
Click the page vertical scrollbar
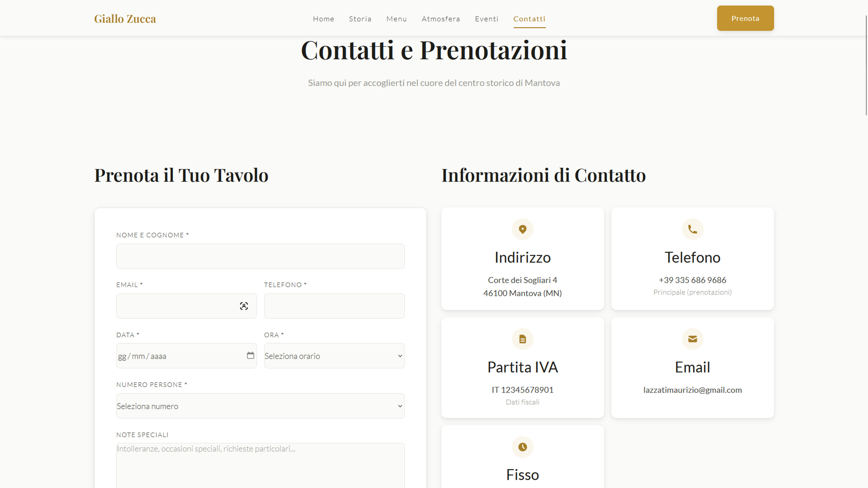point(866,66)
